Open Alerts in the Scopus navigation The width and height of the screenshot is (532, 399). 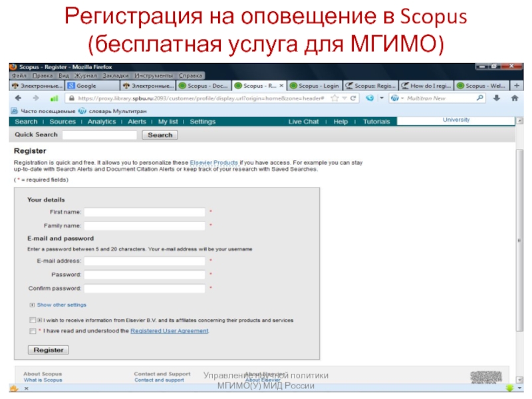click(137, 122)
